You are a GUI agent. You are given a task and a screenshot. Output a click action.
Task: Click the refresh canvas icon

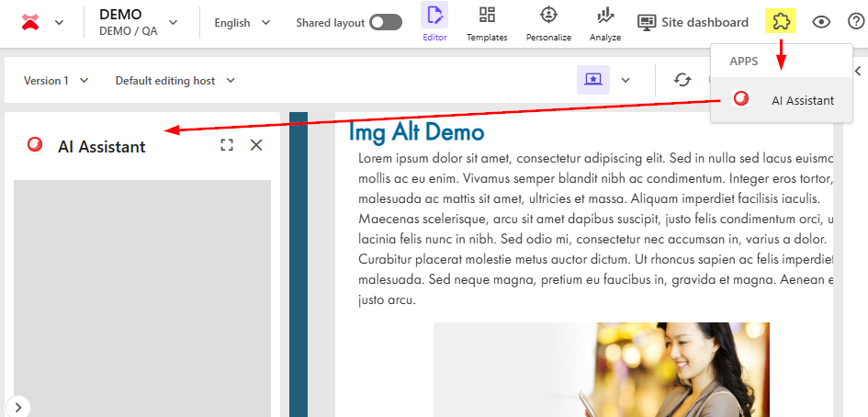[682, 80]
